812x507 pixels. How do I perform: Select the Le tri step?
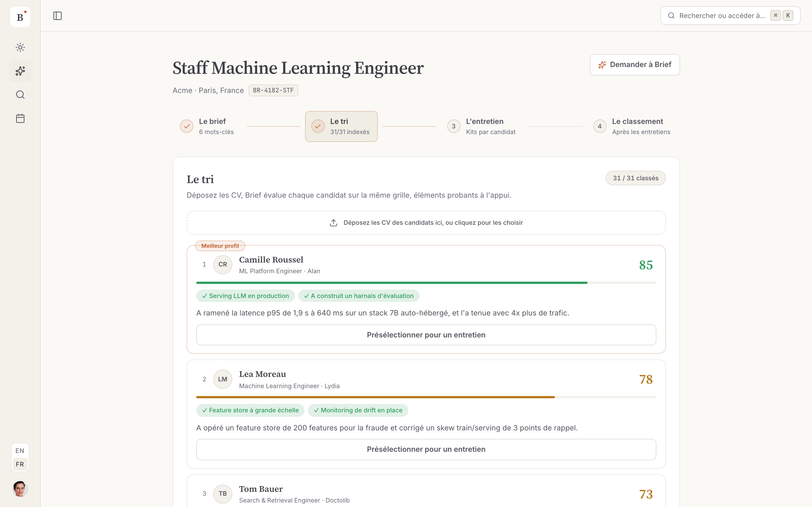click(341, 126)
